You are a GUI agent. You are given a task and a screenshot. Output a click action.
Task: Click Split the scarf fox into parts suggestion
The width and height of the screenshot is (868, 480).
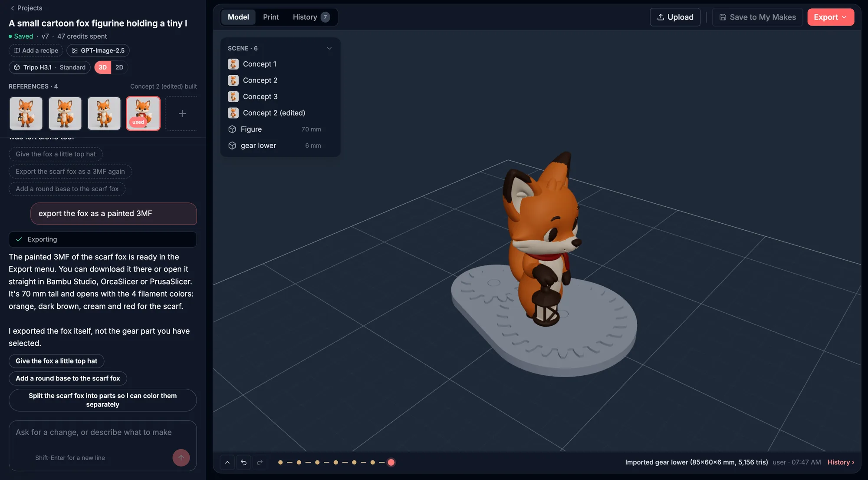(x=102, y=400)
